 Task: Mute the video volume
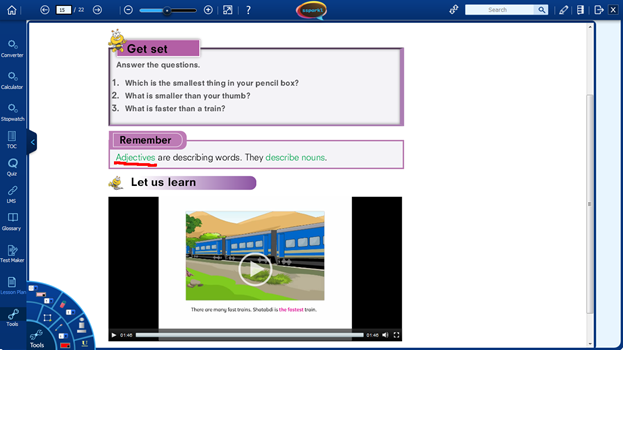point(385,335)
